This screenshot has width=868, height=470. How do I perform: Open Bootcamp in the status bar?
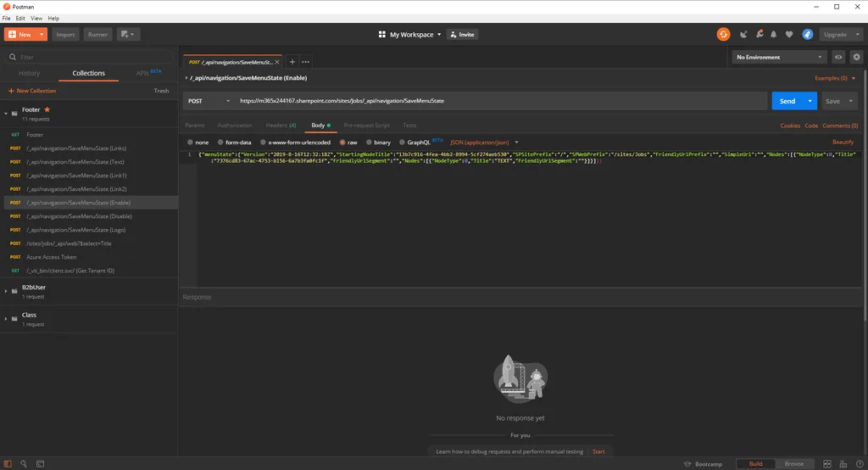(x=703, y=464)
